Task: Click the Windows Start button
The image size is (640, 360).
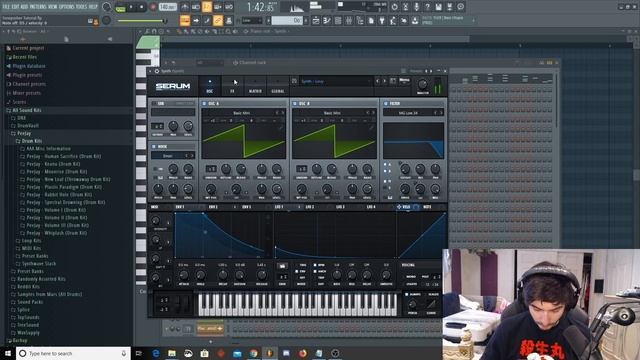Action: 8,353
